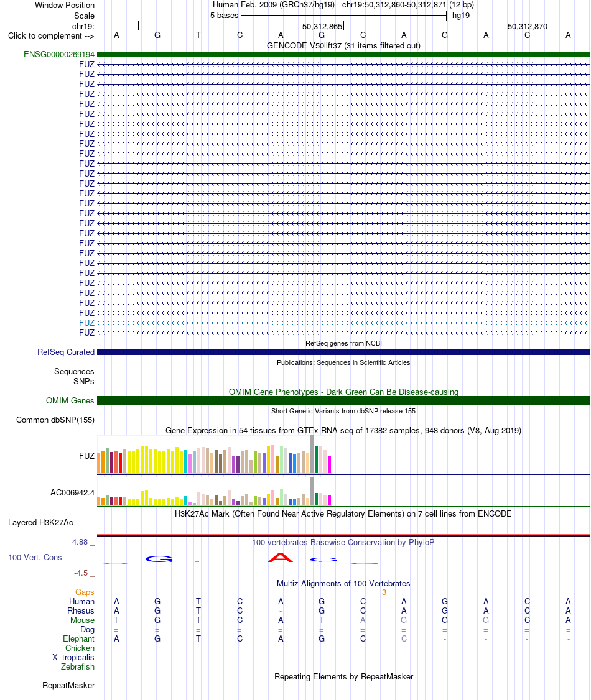591x700 pixels.
Task: Click the dark green OMIM Genes bar
Action: pos(343,400)
